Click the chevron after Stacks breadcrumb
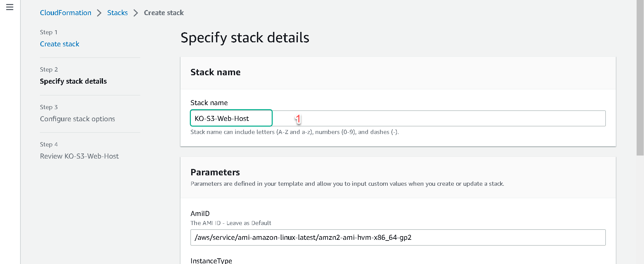644x264 pixels. [x=136, y=13]
